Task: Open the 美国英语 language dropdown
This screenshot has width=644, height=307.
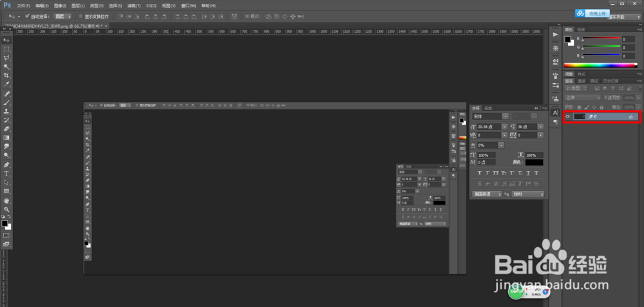Action: coord(487,194)
